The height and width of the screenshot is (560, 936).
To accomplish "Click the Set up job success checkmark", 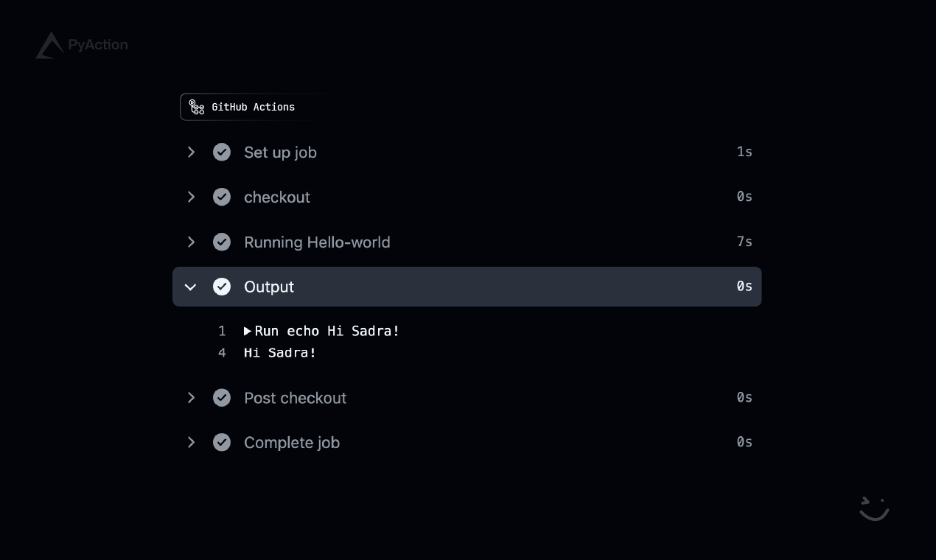I will coord(222,152).
